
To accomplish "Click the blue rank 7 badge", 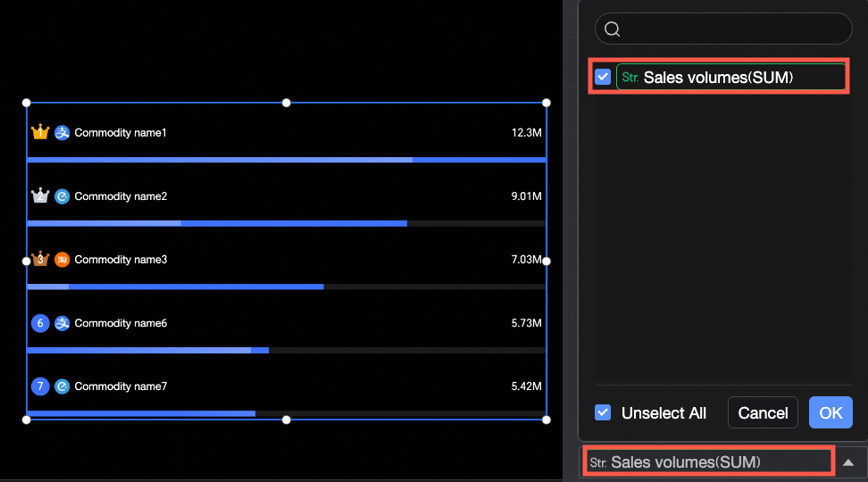I will tap(40, 386).
